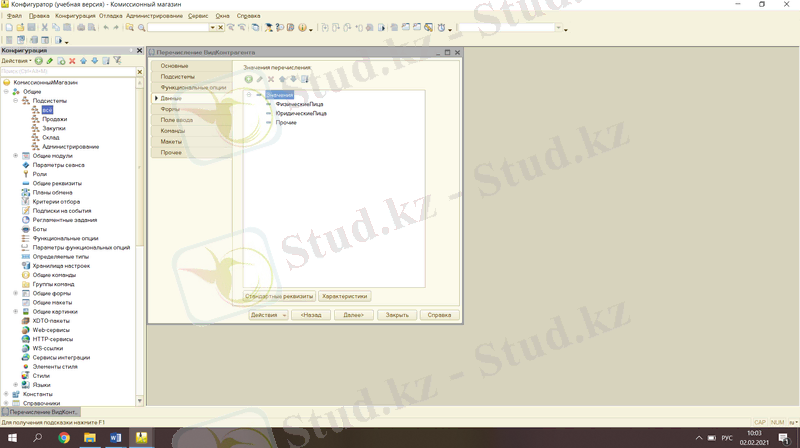This screenshot has height=448, width=800.
Task: Switch to the Макеты tab
Action: (x=192, y=141)
